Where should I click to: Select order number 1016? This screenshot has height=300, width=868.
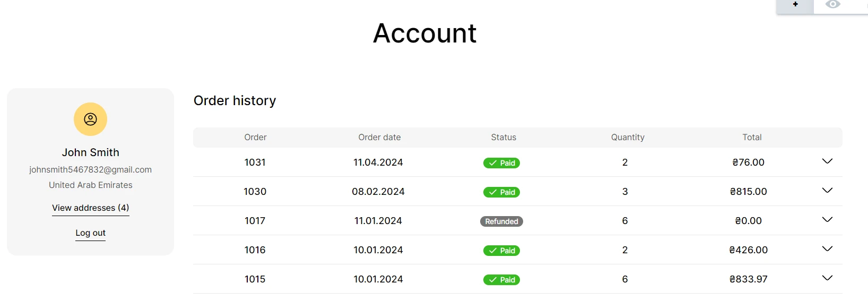coord(255,250)
